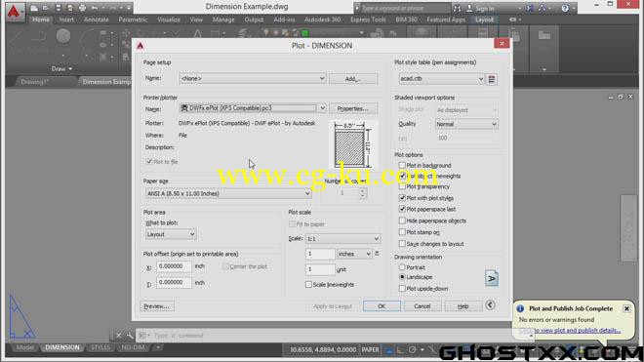Enable Scale lineweights checkbox
This screenshot has height=362, width=644.
[308, 284]
